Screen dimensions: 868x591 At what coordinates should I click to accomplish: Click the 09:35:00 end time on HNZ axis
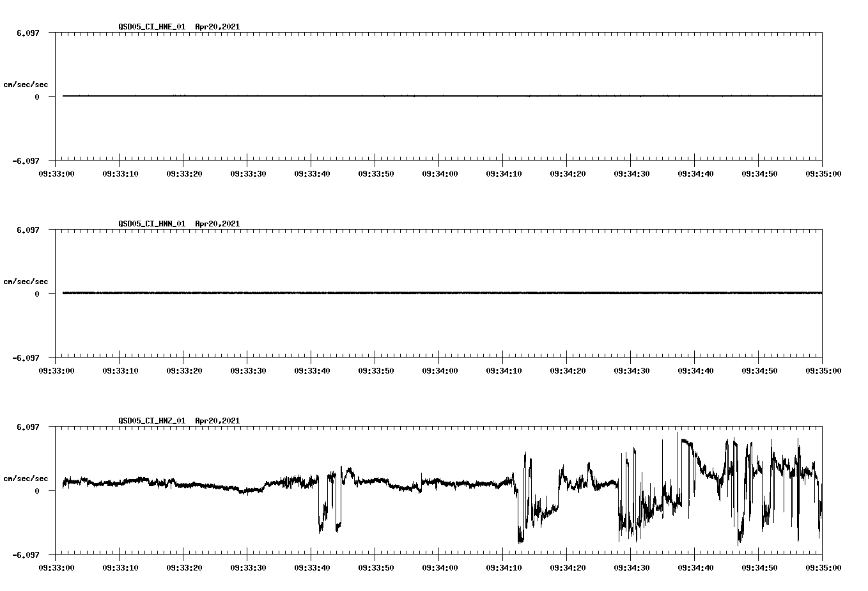point(822,566)
